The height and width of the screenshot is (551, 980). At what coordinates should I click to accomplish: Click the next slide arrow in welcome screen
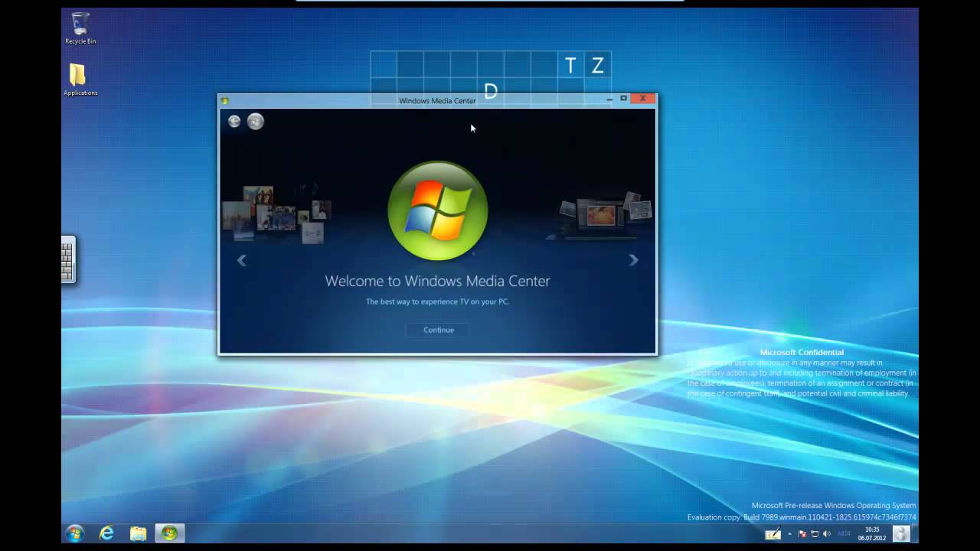(x=633, y=260)
